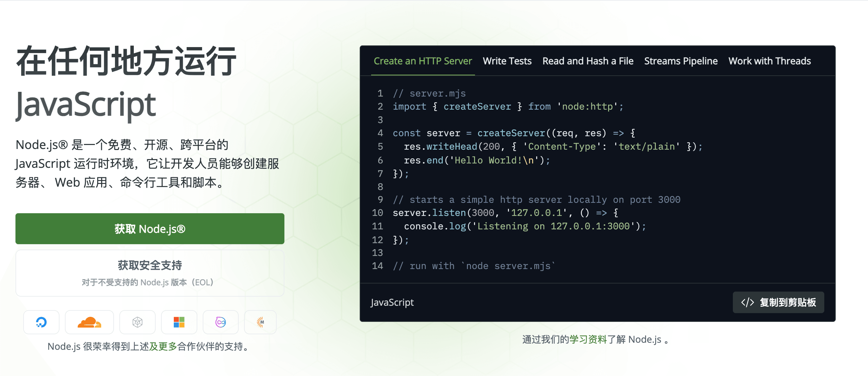Click the green 获取 Node.js® button
The height and width of the screenshot is (376, 868).
pos(150,229)
